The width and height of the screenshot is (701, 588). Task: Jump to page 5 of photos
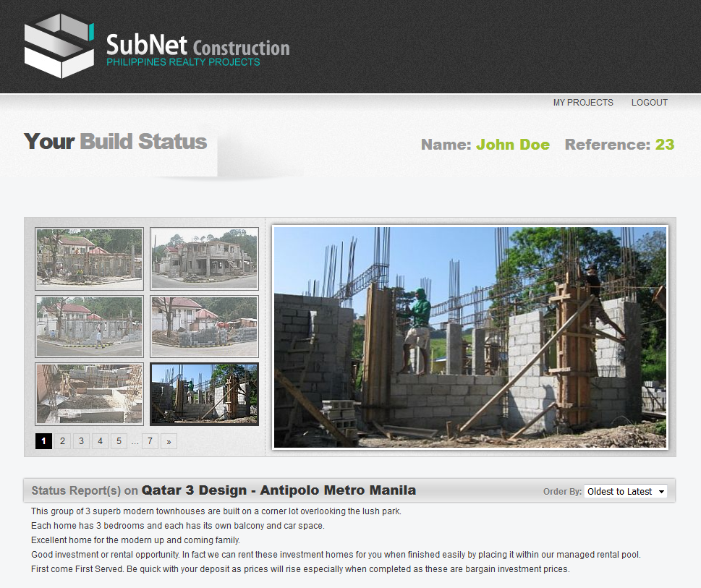pos(119,440)
